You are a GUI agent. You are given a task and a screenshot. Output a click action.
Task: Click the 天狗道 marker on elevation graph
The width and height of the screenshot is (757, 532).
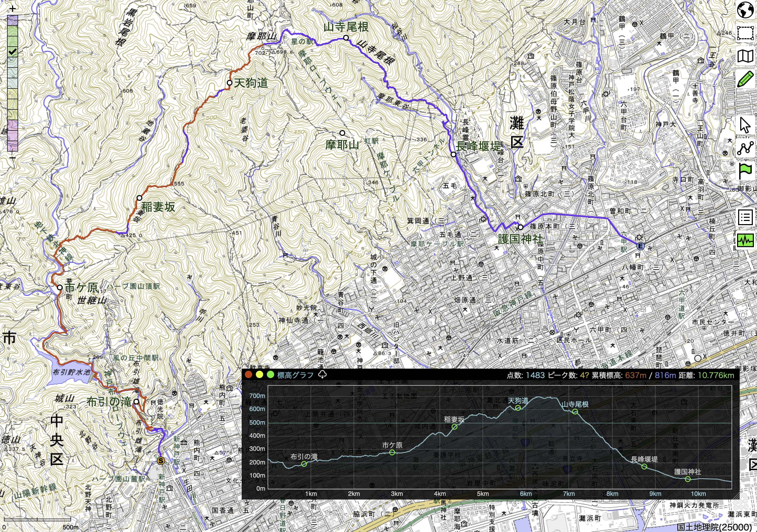tap(518, 408)
